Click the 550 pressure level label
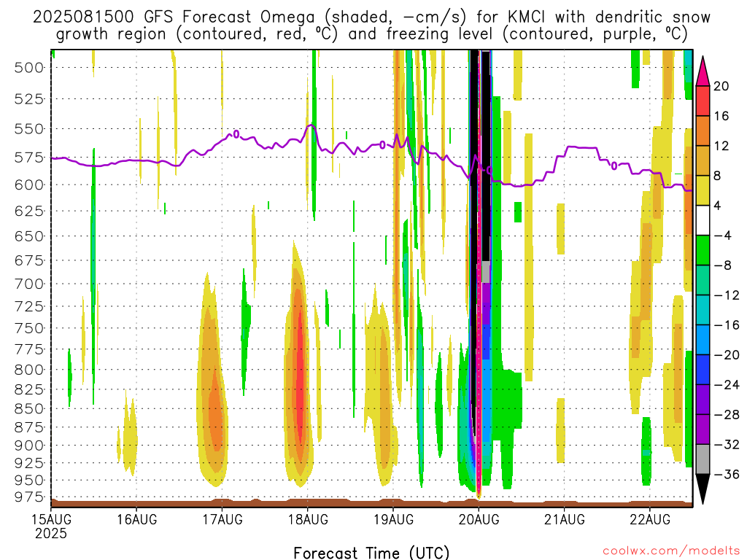Image resolution: width=747 pixels, height=560 pixels. pyautogui.click(x=29, y=129)
